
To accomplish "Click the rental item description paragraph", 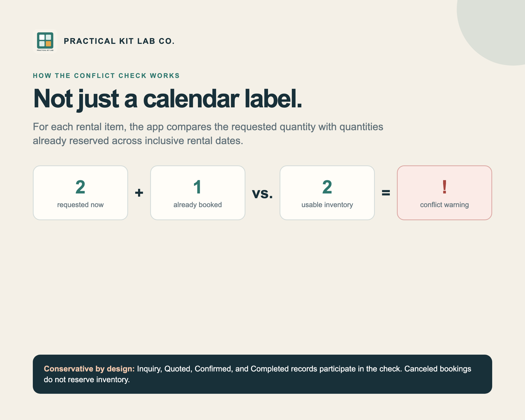I will [x=208, y=134].
